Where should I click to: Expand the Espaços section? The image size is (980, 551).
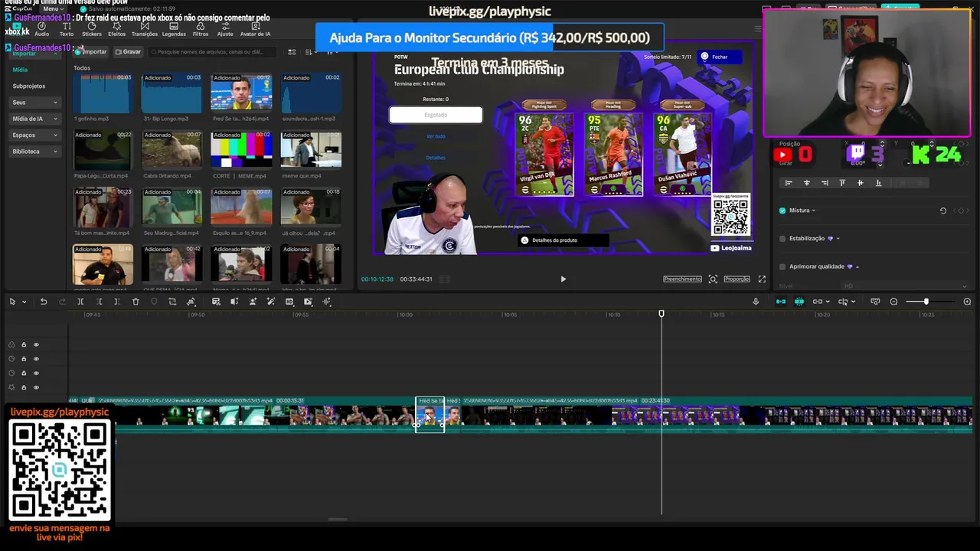tap(34, 135)
